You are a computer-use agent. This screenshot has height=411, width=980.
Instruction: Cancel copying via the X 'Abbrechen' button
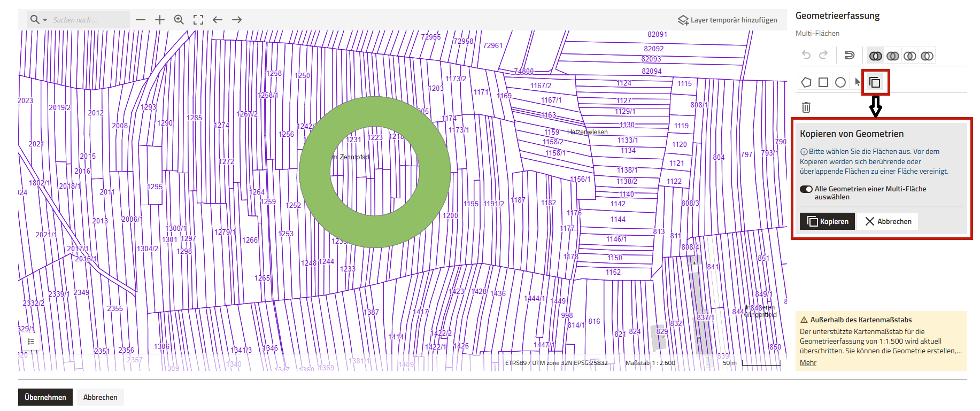coord(888,221)
